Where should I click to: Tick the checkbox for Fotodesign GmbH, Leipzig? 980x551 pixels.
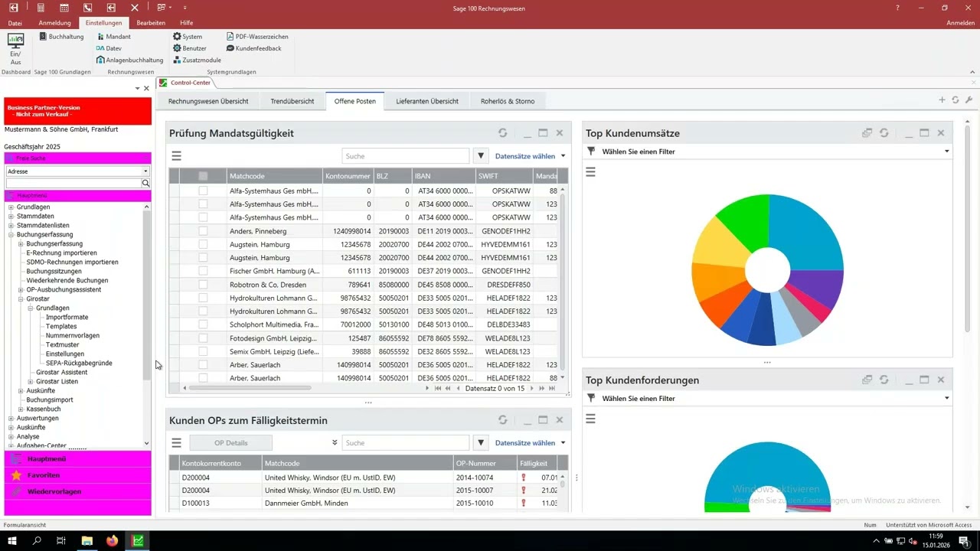[203, 338]
